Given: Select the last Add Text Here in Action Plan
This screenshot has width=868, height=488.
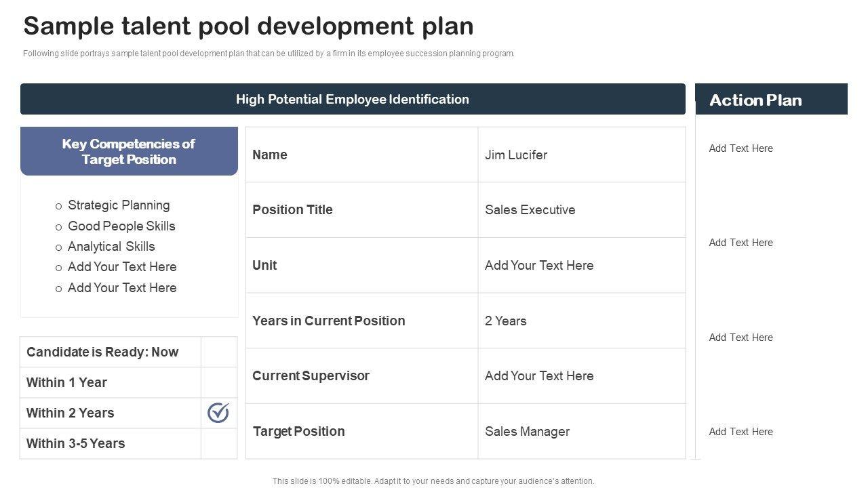Looking at the screenshot, I should pos(741,432).
